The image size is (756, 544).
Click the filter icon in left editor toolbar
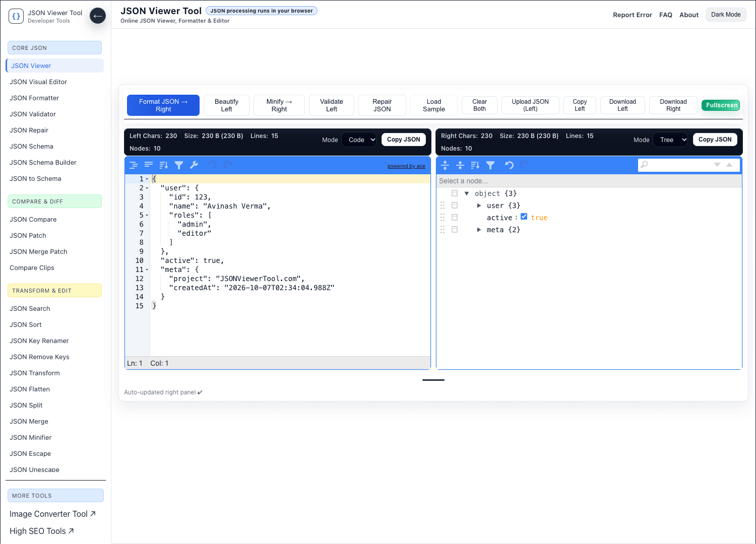tap(179, 165)
